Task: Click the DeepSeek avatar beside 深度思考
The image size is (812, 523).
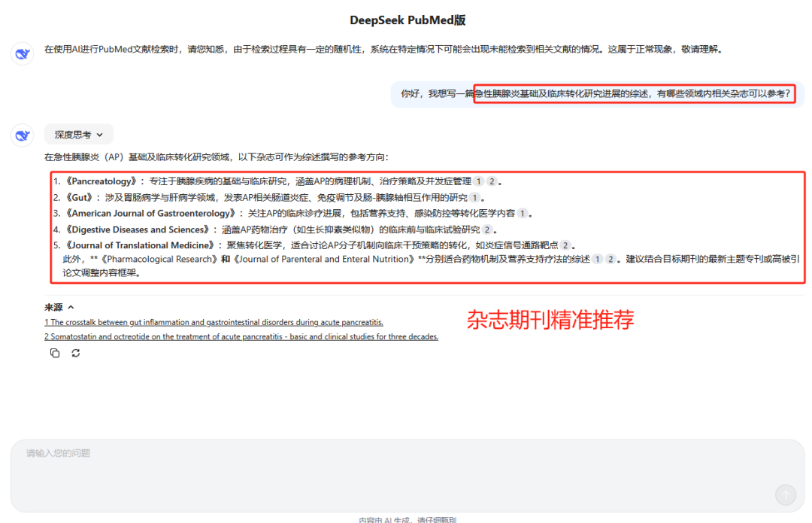Action: coord(23,135)
